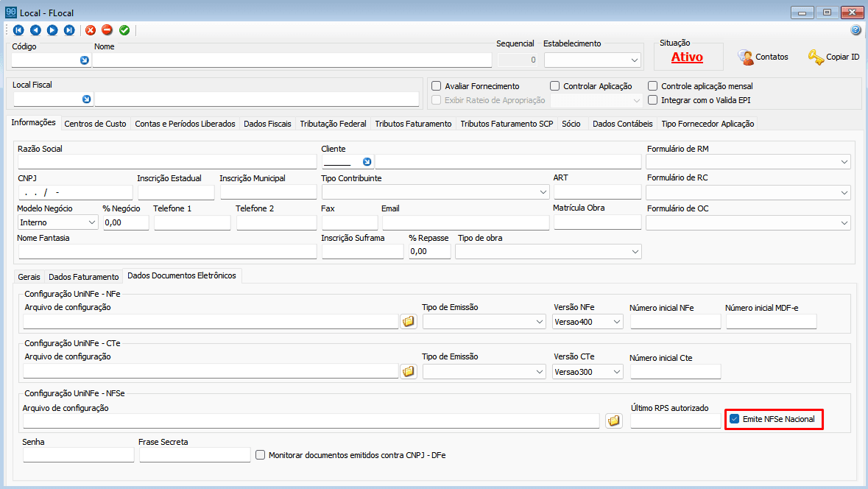
Task: Go to last record navigation icon
Action: (69, 30)
